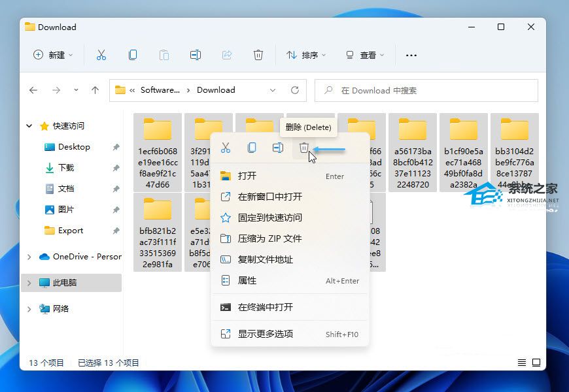The width and height of the screenshot is (569, 392).
Task: Click the delete trash icon in context menu
Action: tap(303, 148)
